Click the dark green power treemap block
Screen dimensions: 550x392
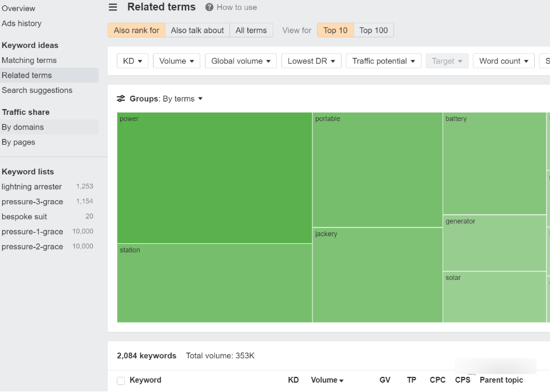(214, 178)
